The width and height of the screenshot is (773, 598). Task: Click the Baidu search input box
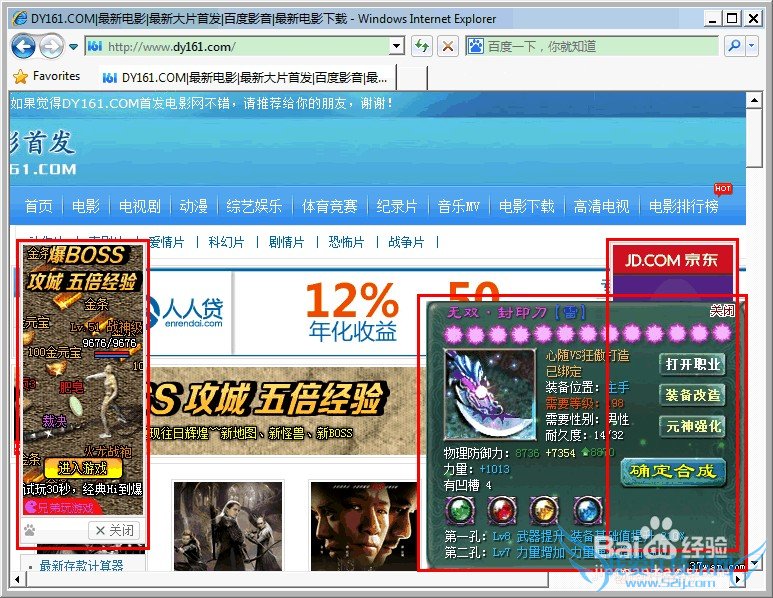click(601, 47)
